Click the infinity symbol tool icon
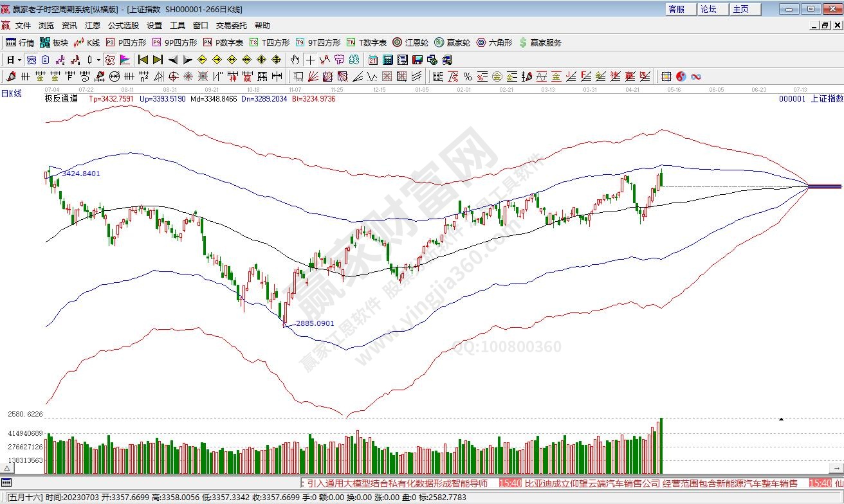 click(x=695, y=76)
